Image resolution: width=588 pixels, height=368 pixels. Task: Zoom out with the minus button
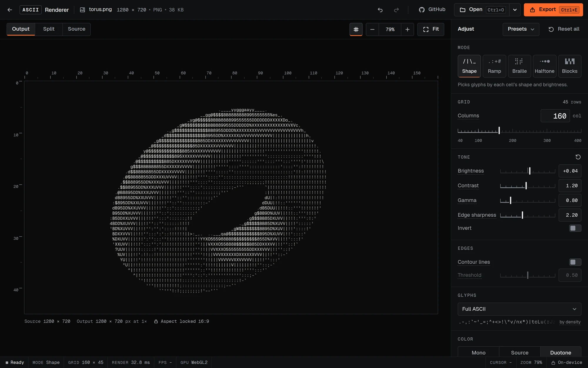pos(372,29)
